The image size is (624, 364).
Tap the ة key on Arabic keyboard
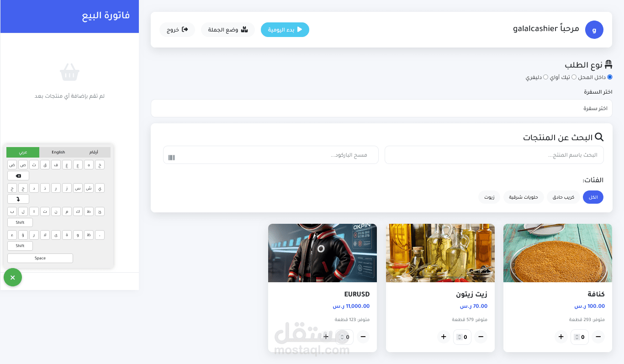[67, 235]
